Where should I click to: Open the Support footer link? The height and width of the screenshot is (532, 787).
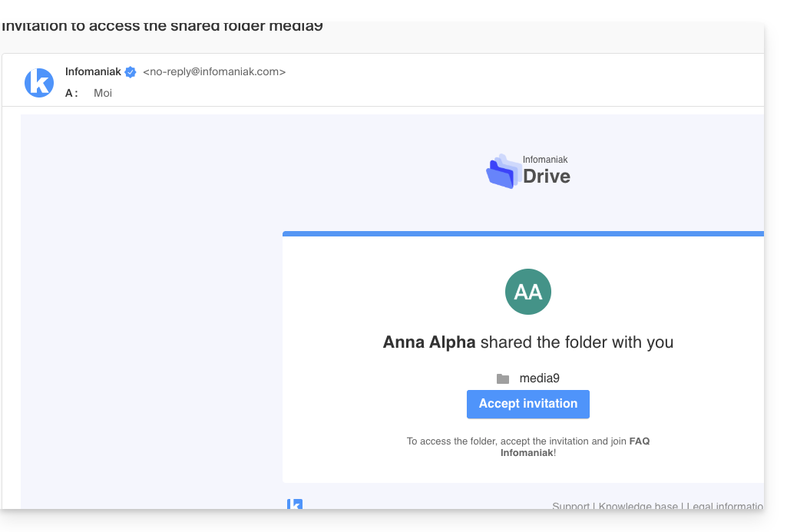pyautogui.click(x=570, y=507)
